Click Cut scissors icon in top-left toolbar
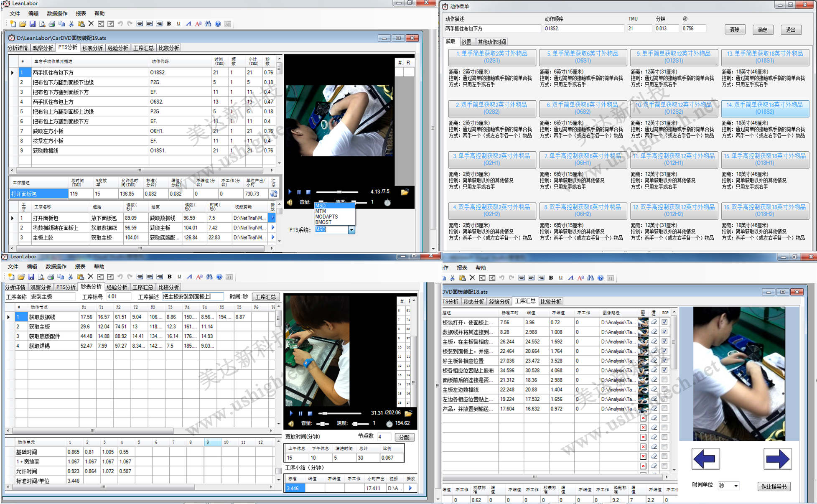817x504 pixels. tap(71, 24)
